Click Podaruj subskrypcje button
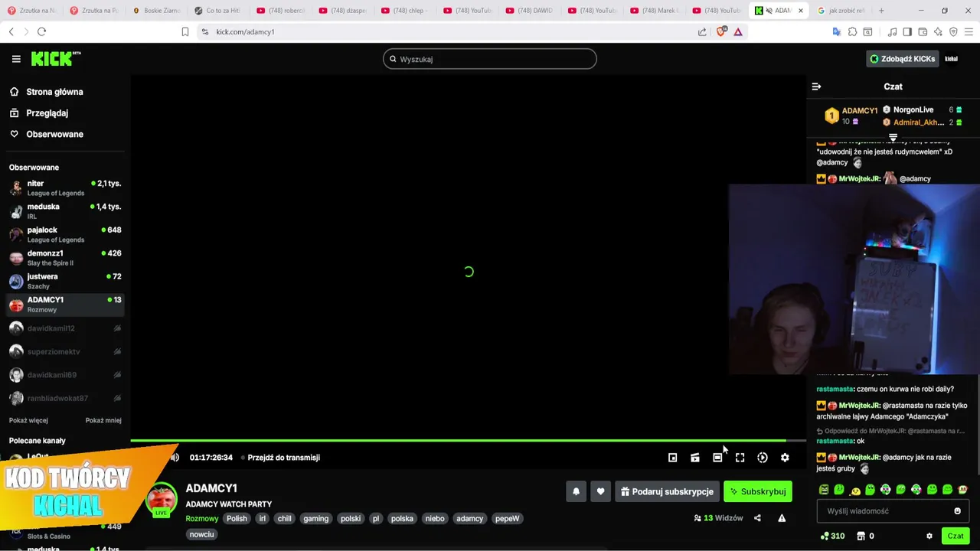980x551 pixels. [x=667, y=491]
